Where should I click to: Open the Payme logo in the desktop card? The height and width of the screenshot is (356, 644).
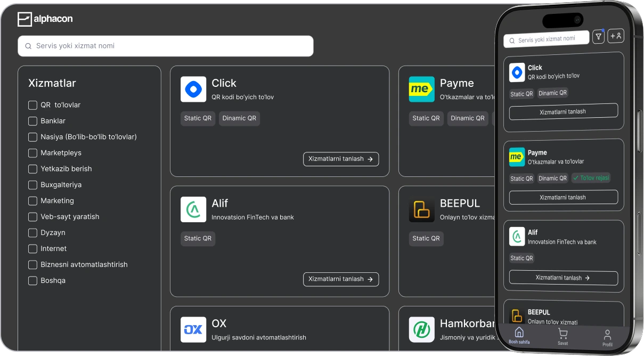coord(422,89)
